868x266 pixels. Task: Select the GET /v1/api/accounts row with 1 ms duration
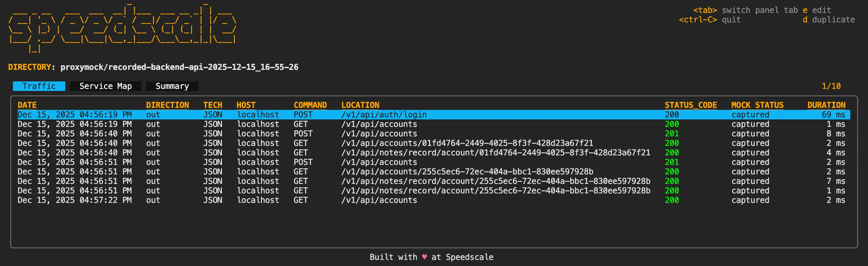[x=379, y=124]
